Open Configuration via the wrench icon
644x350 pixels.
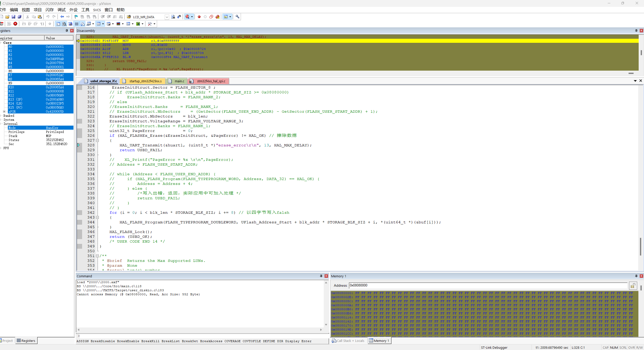click(x=237, y=17)
